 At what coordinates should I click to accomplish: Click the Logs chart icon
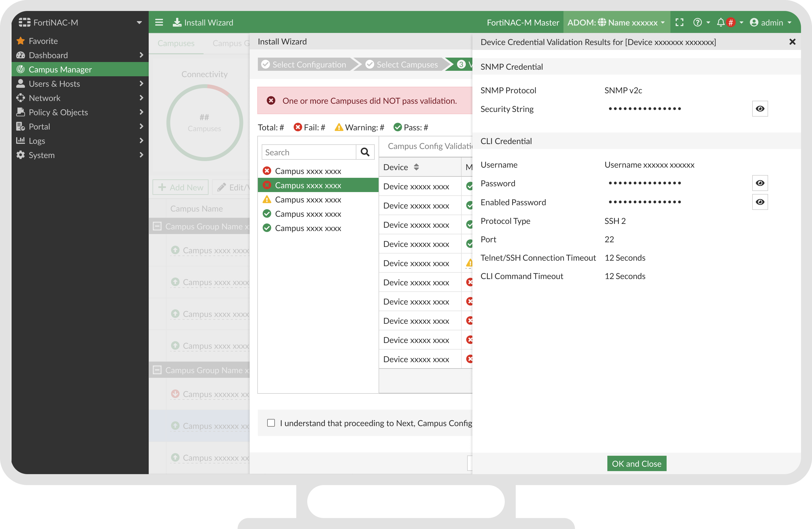[x=21, y=140]
